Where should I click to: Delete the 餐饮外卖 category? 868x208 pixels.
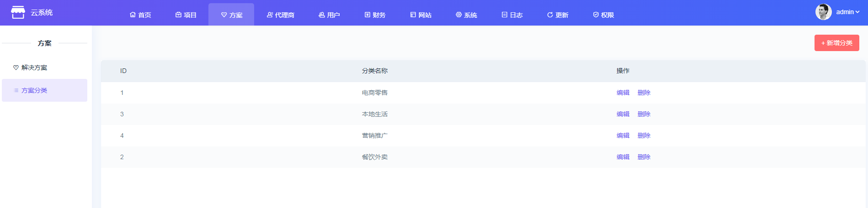coord(644,157)
